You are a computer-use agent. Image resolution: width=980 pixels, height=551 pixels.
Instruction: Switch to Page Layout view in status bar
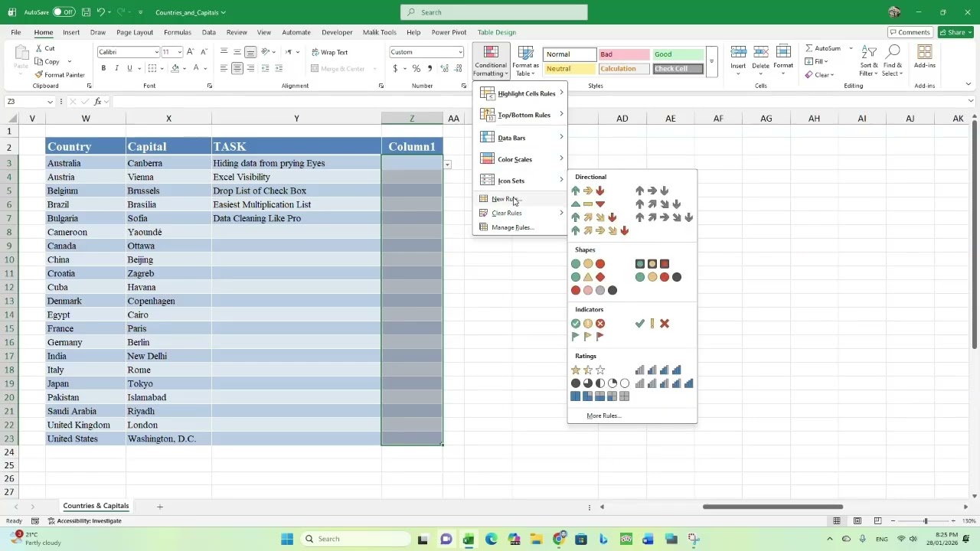pos(857,521)
